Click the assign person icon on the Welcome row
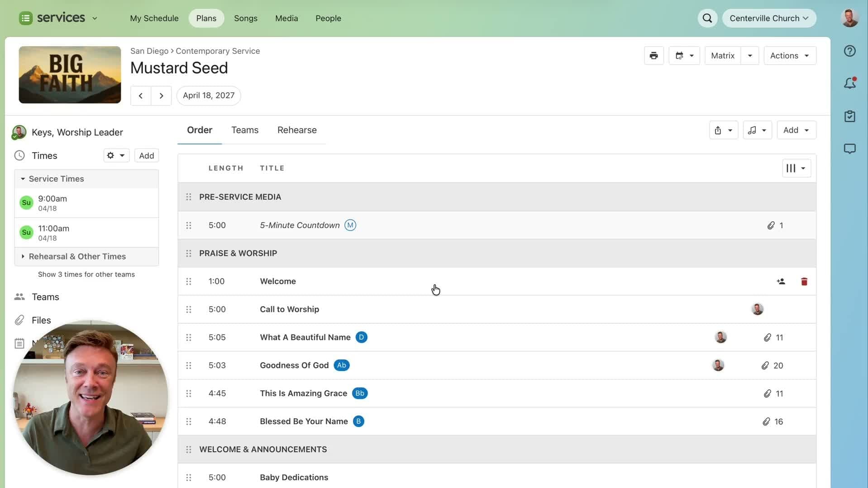The image size is (868, 488). (781, 282)
